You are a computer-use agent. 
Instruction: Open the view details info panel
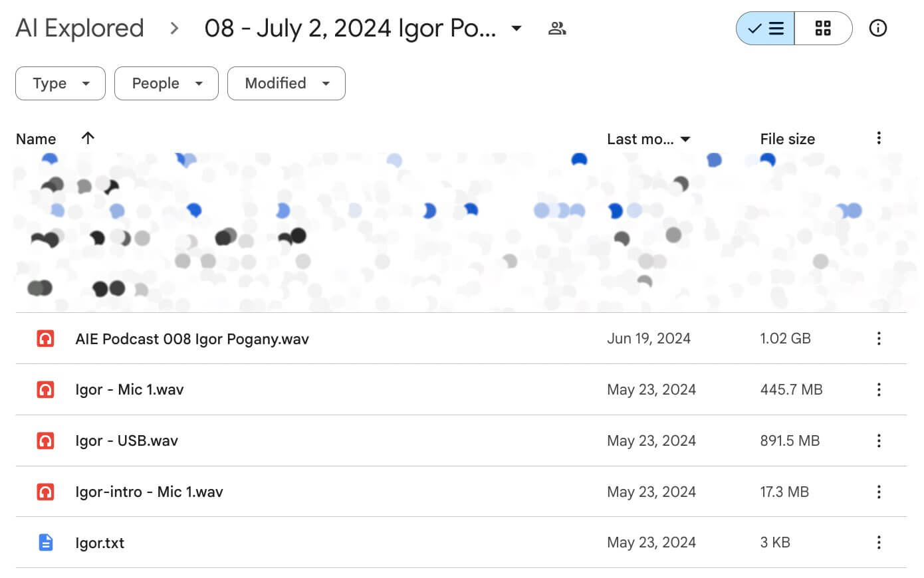[877, 29]
